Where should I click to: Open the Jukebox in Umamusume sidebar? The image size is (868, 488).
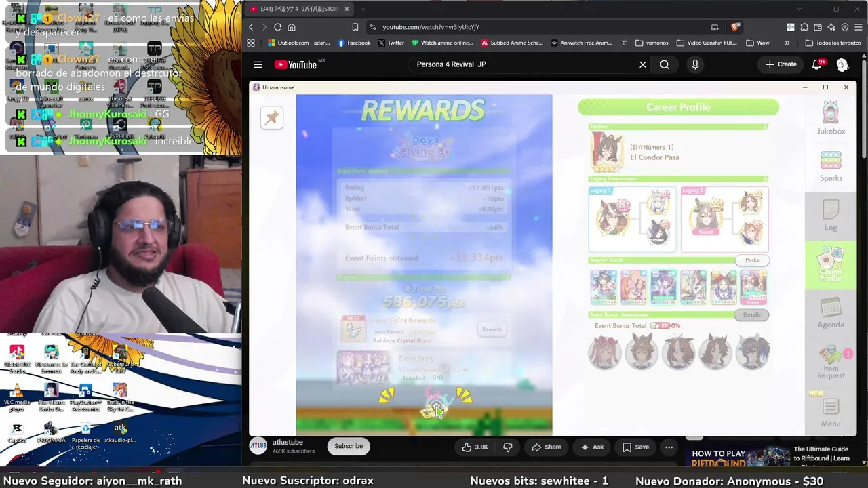(x=831, y=119)
